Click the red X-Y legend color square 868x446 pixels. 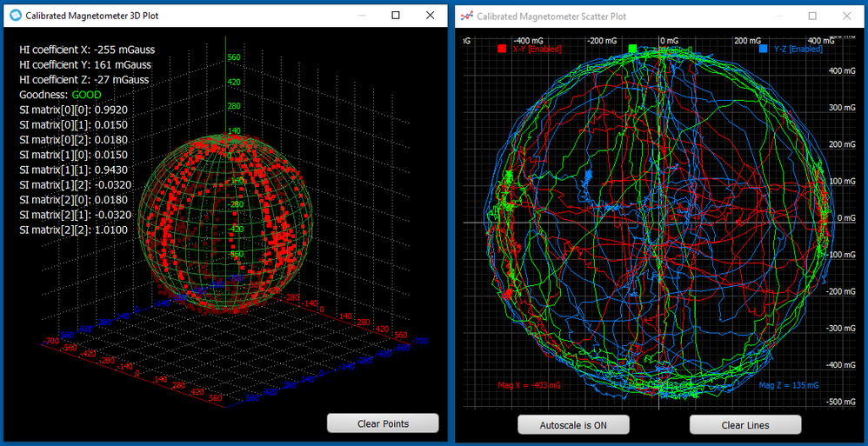tap(502, 50)
